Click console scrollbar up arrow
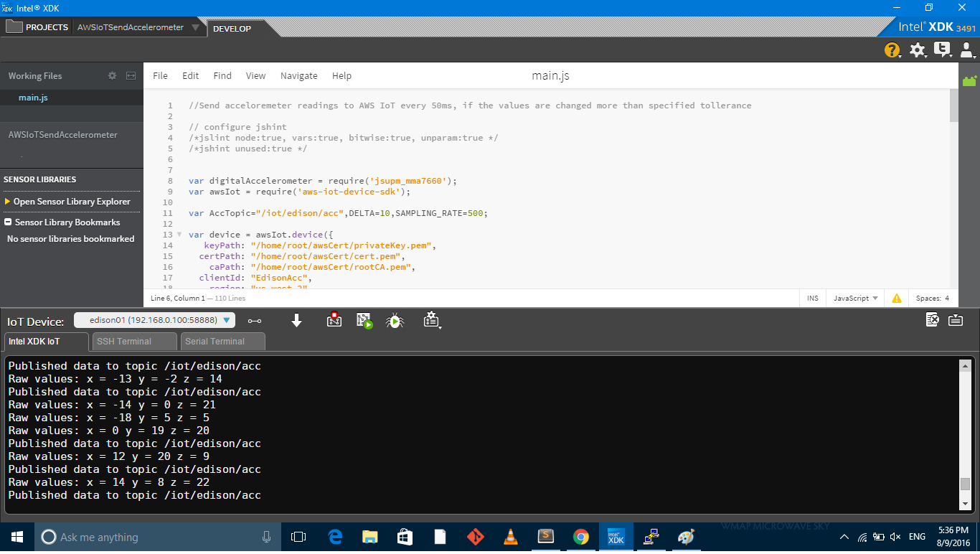 click(965, 365)
